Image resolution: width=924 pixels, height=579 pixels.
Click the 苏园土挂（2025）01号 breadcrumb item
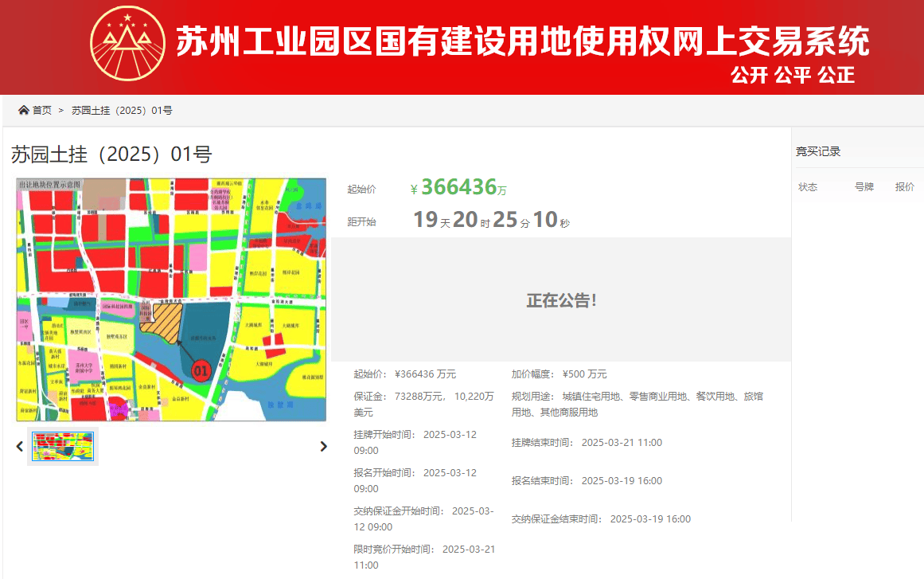[x=122, y=110]
